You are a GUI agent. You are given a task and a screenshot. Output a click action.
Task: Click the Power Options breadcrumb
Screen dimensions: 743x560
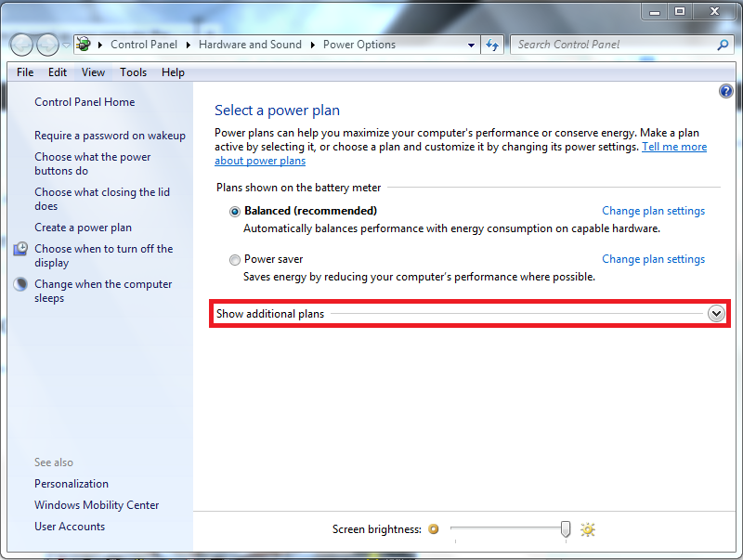(359, 45)
